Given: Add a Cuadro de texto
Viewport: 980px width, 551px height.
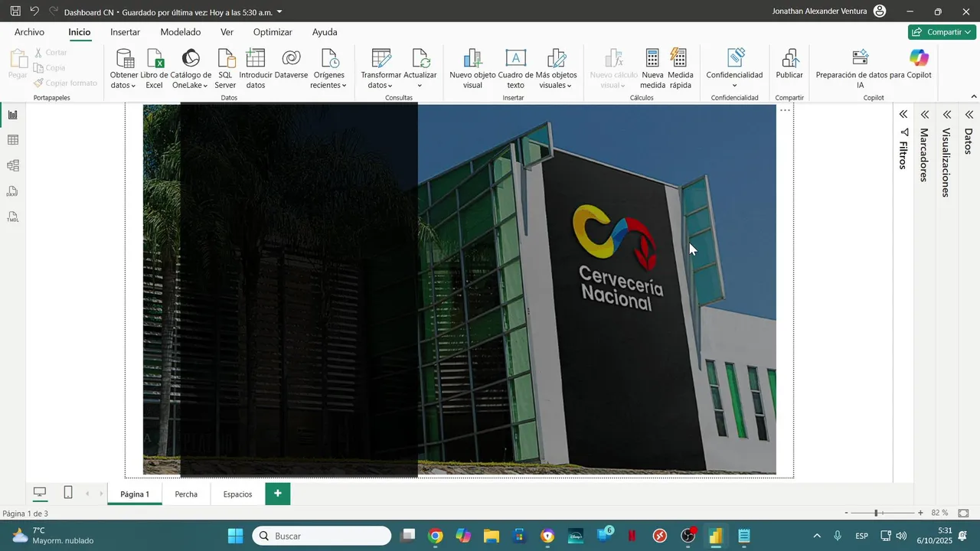Looking at the screenshot, I should pos(515,69).
